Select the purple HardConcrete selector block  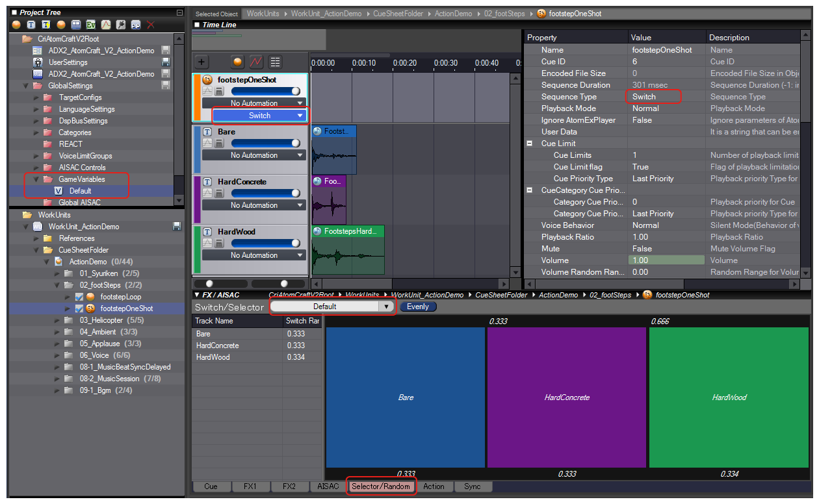567,397
